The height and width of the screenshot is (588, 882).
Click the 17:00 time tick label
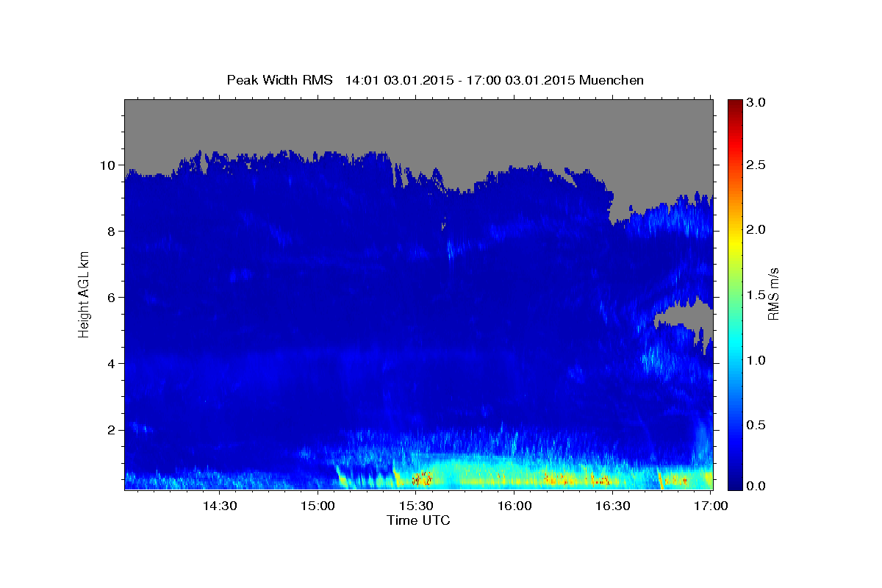pos(711,506)
